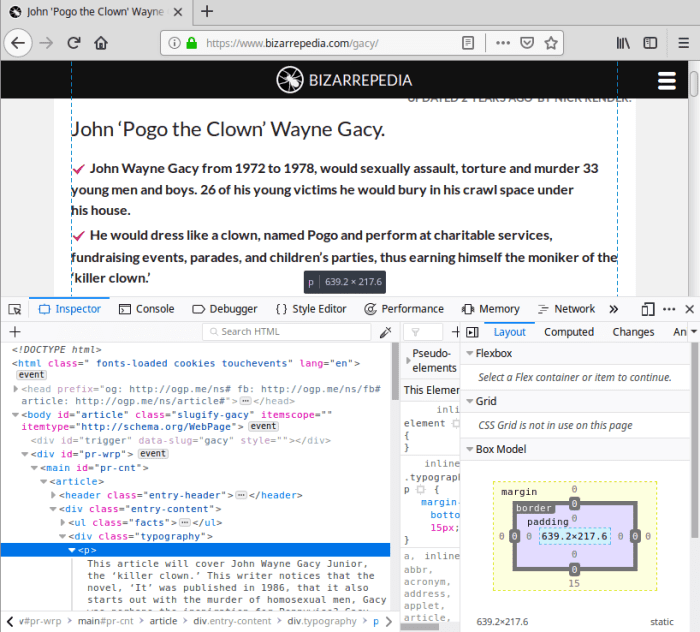Screen dimensions: 700x632
Task: Click the eyedropper color picker icon
Action: 386,332
